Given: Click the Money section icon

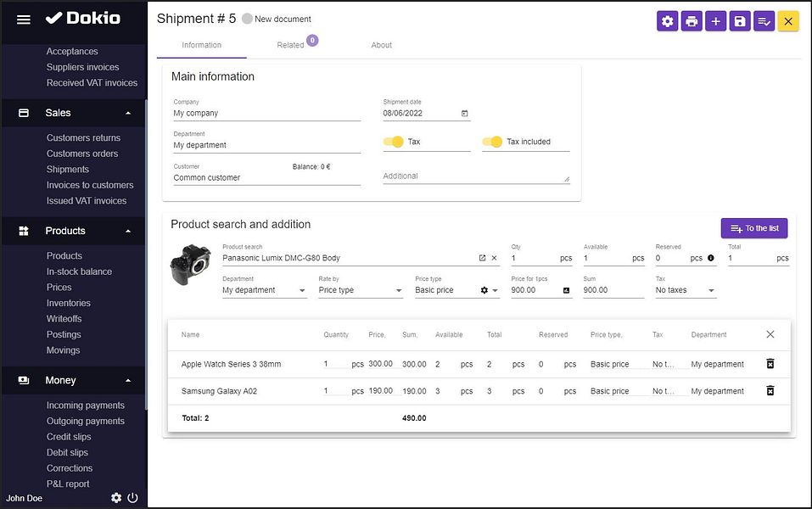Looking at the screenshot, I should point(24,381).
